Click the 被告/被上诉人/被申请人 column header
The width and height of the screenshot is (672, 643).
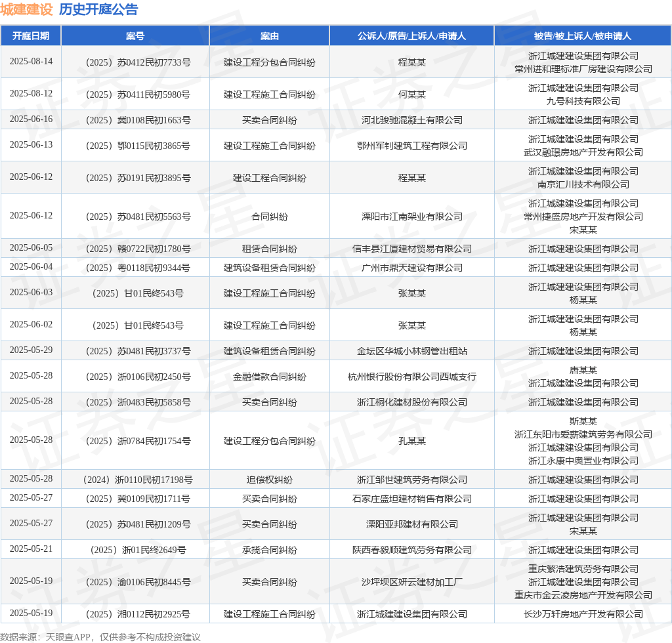[583, 36]
